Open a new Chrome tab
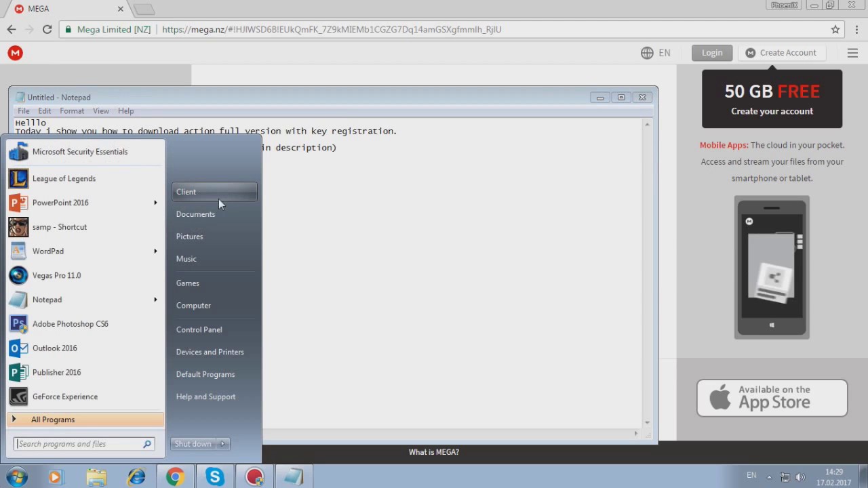Screen dimensions: 868x488 pyautogui.click(x=144, y=9)
